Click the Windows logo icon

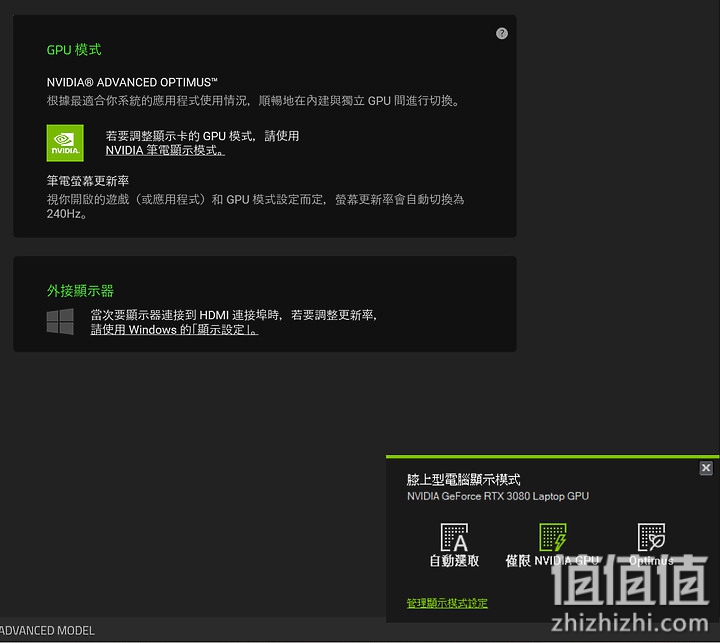point(60,322)
